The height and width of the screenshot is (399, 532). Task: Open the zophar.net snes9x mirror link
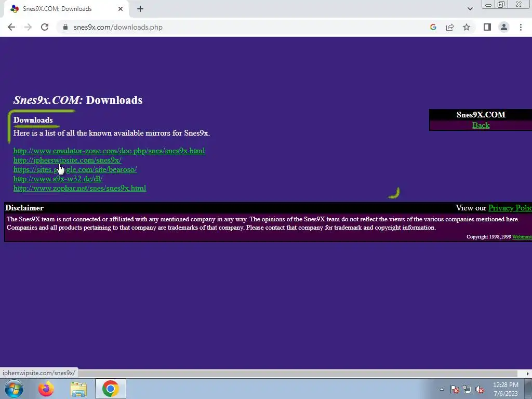(x=79, y=188)
